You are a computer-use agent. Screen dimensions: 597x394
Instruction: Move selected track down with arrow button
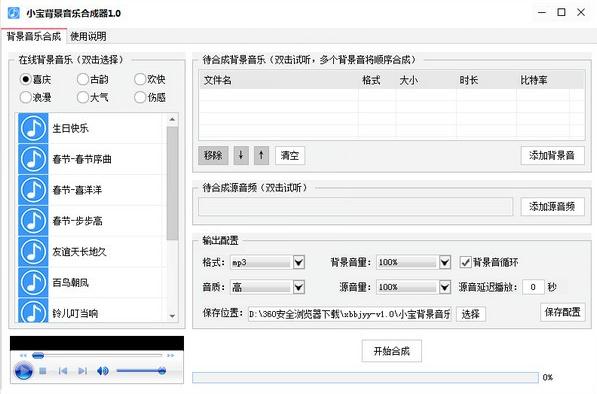pos(241,155)
